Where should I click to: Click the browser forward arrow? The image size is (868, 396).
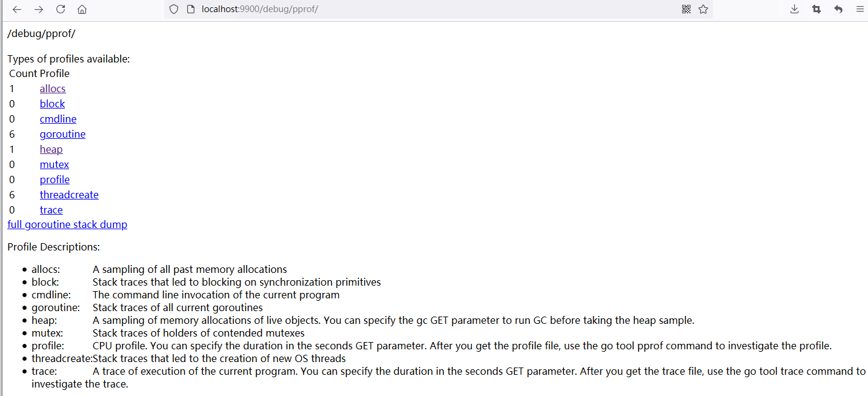[39, 9]
